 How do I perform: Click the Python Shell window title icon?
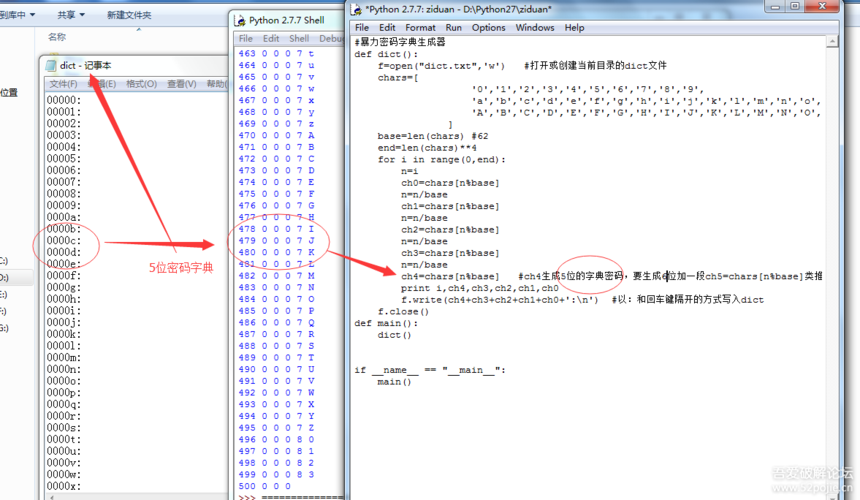click(x=239, y=20)
